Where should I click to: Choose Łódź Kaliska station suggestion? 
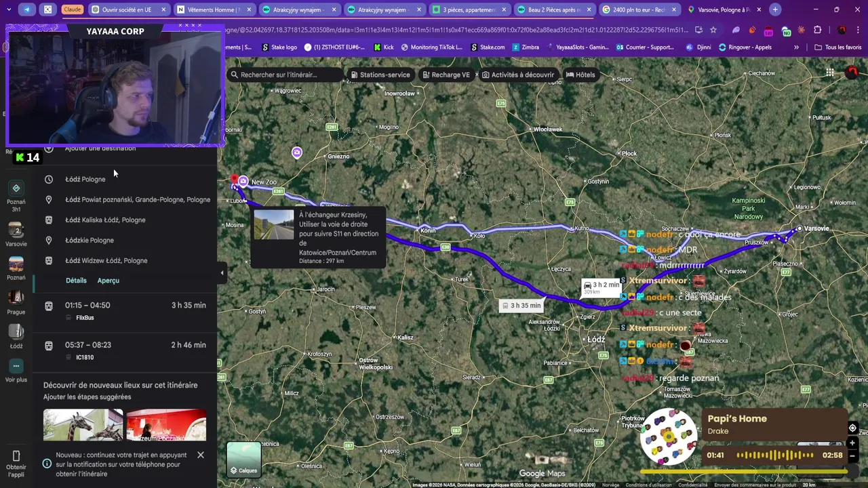point(125,220)
